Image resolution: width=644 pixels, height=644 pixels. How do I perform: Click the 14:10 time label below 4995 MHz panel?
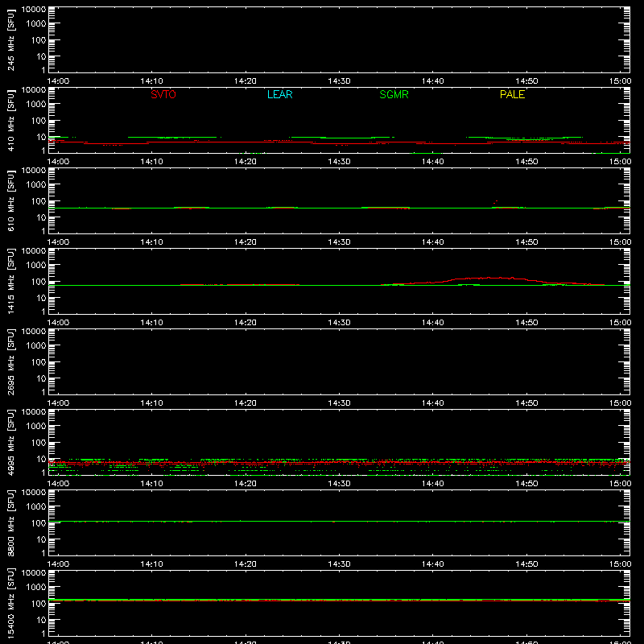(151, 484)
